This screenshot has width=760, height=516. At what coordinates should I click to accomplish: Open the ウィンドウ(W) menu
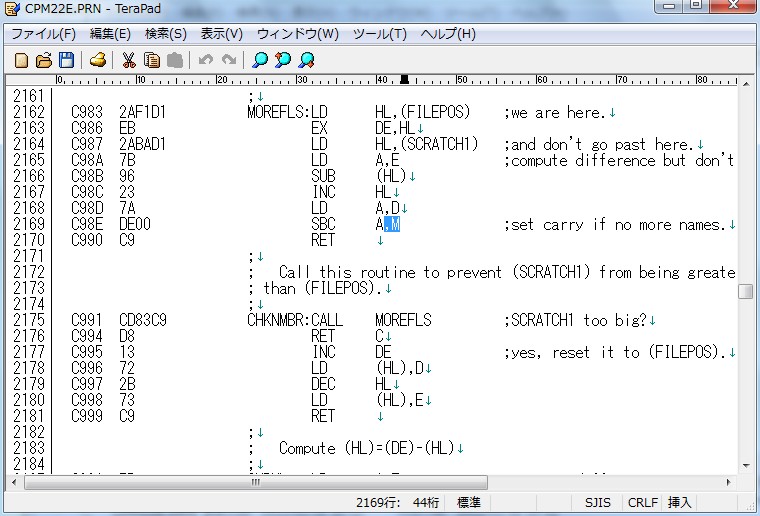pyautogui.click(x=298, y=34)
